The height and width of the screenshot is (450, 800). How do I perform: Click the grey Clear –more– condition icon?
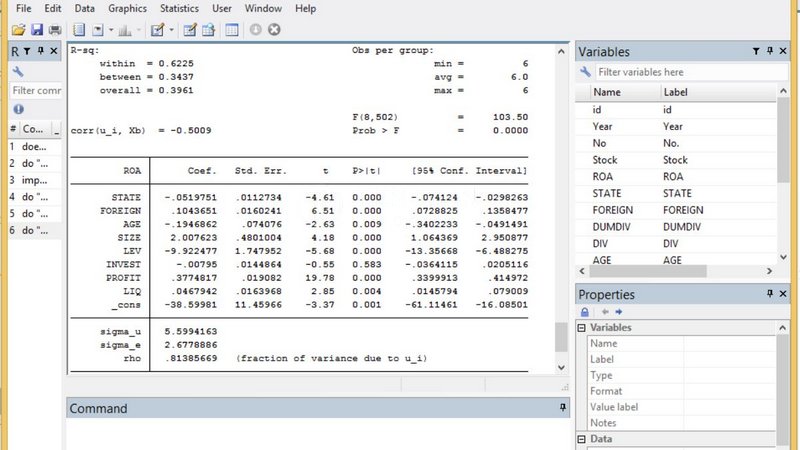256,30
